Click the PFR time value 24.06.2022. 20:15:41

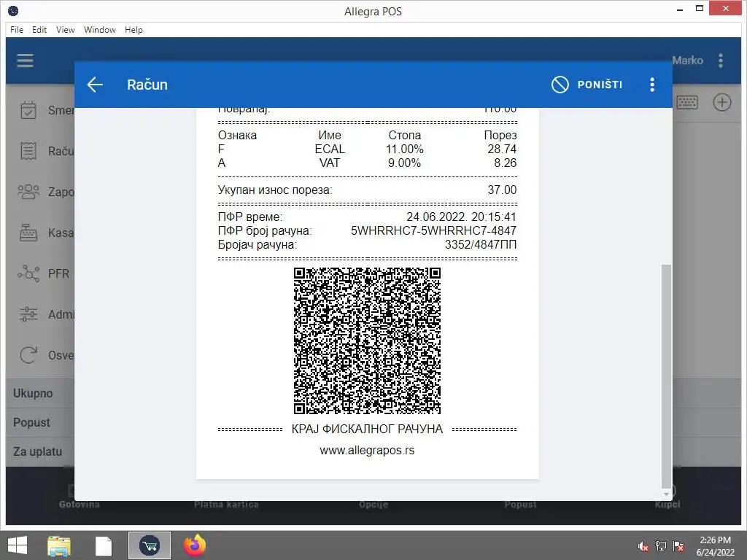click(461, 217)
